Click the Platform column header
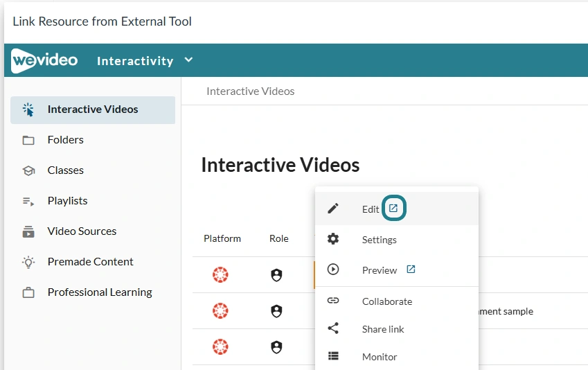The width and height of the screenshot is (588, 370). [222, 238]
